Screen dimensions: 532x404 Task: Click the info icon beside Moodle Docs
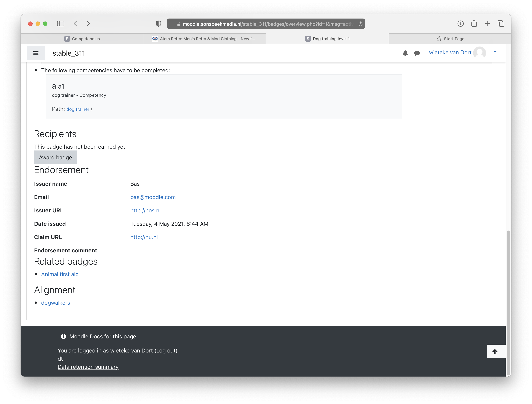pyautogui.click(x=64, y=336)
